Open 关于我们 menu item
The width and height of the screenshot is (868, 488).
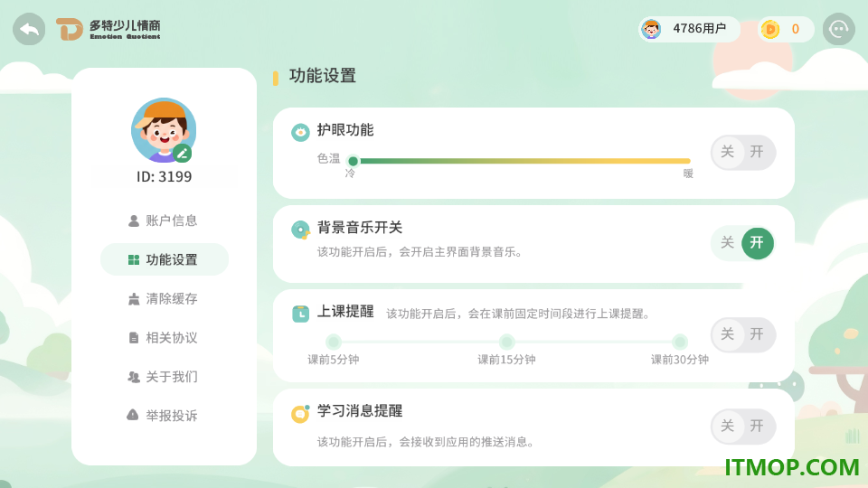[x=164, y=377]
